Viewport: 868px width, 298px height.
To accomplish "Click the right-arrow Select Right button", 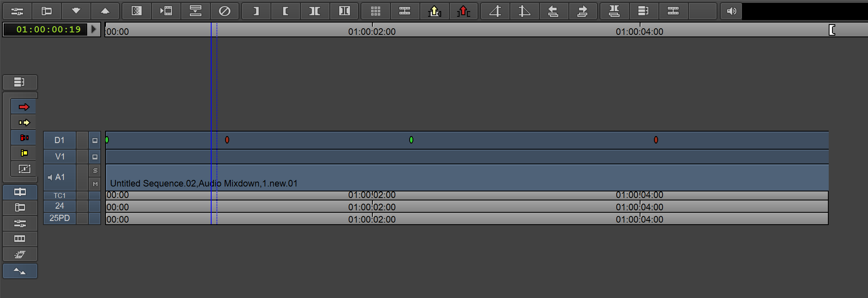I will (583, 11).
